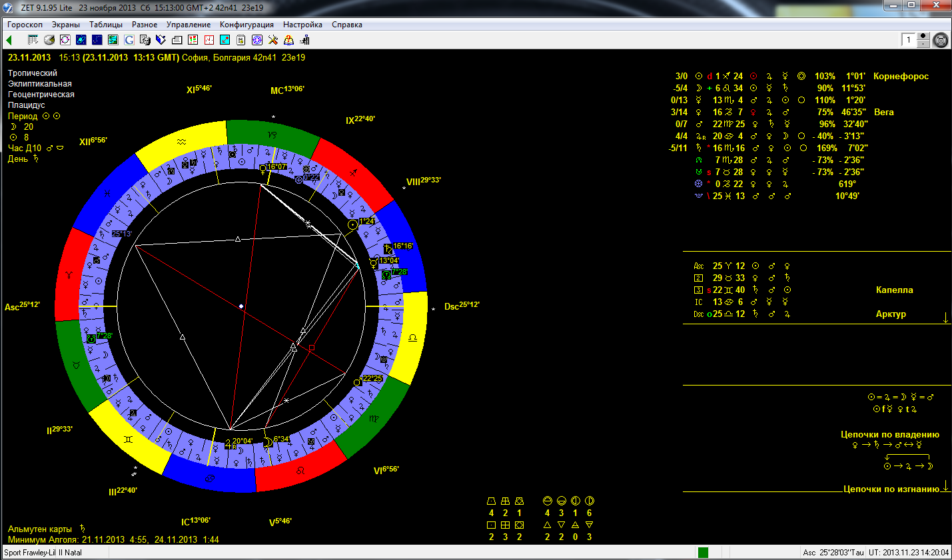Open settings via the crossed tools icon

pos(273,40)
